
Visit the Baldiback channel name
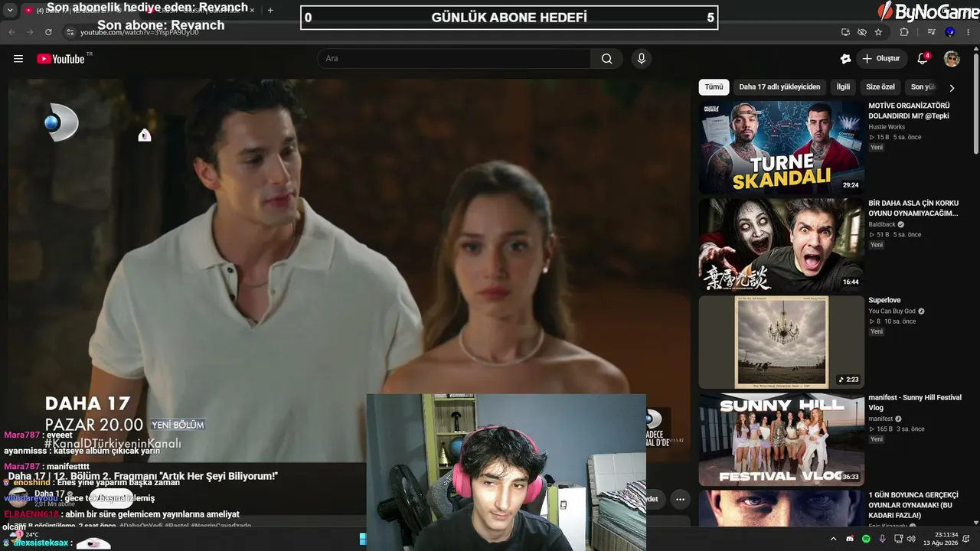pyautogui.click(x=882, y=224)
